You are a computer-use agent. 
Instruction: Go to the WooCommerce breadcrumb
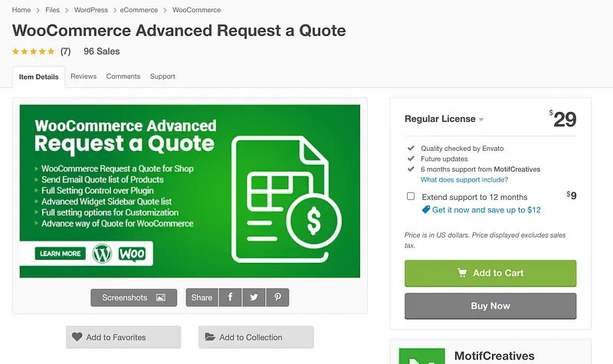pos(196,10)
